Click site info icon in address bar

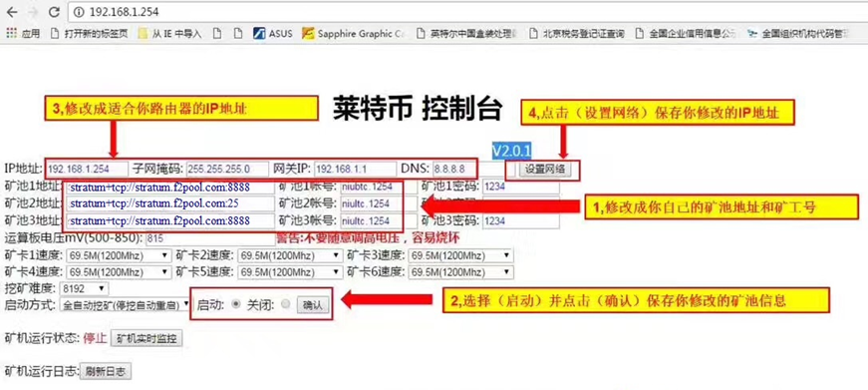(80, 12)
